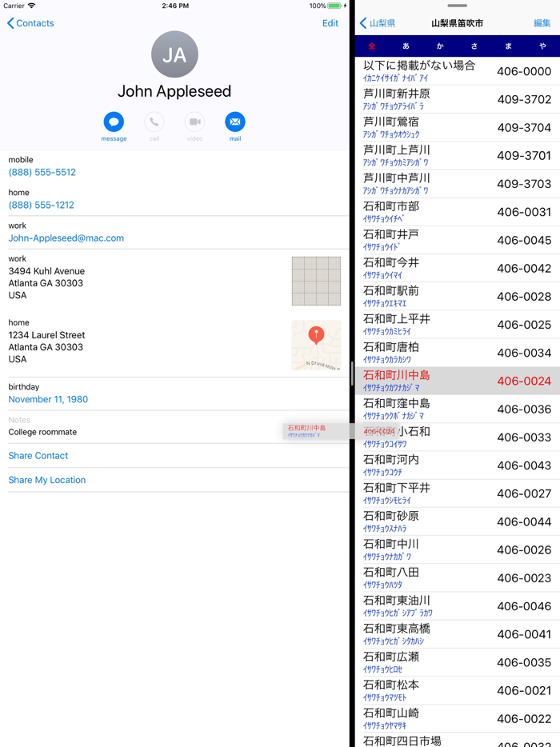Select row 石和町今井
560x747 pixels.
coord(458,268)
